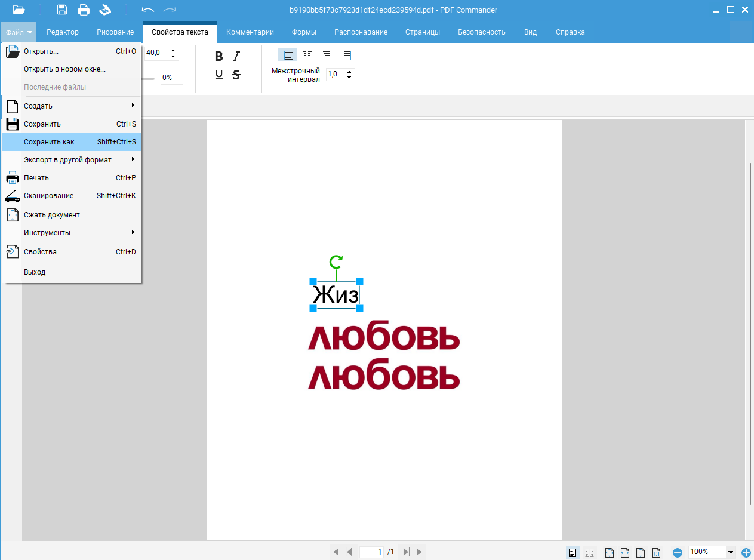Choose Выход to exit the application

pos(72,272)
